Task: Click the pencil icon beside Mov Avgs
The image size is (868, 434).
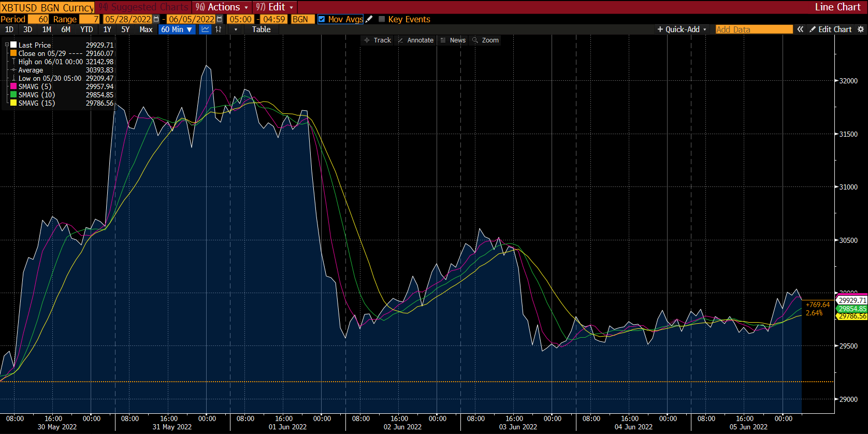Action: point(369,19)
